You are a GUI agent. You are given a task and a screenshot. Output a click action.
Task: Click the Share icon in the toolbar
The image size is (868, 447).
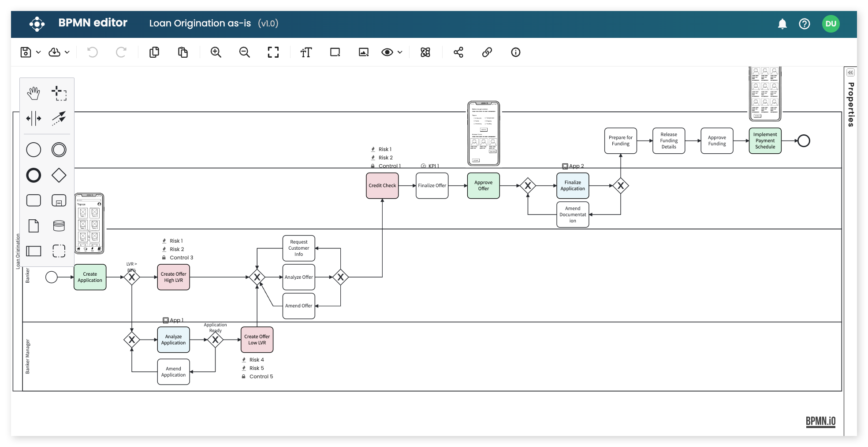(458, 52)
